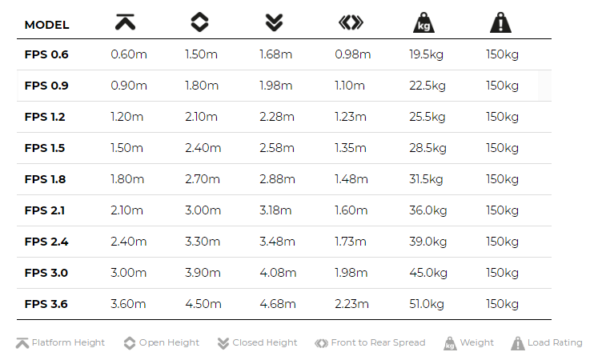598x364 pixels.
Task: Click the 3.00m open height of FPS 2.1
Action: (x=203, y=210)
